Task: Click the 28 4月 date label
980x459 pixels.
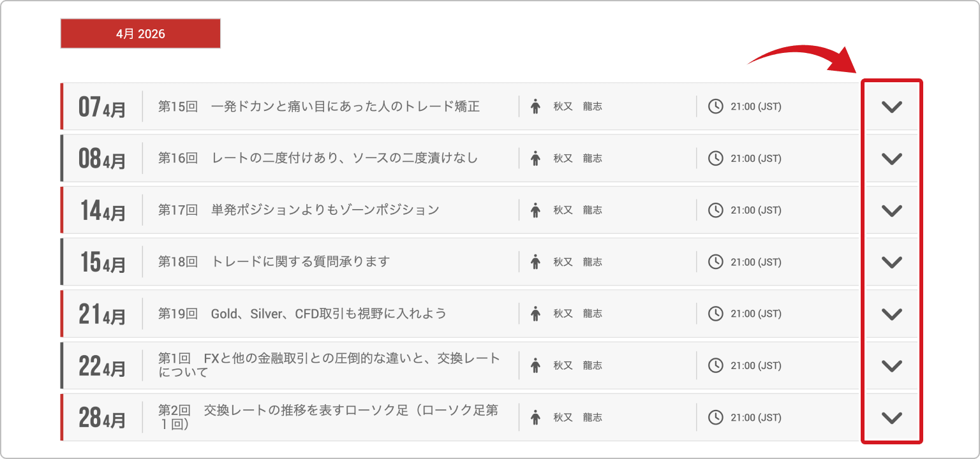Action: [102, 418]
